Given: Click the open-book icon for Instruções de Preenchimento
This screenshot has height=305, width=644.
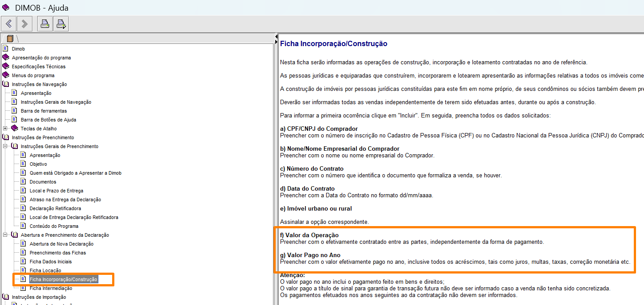Looking at the screenshot, I should pyautogui.click(x=5, y=137).
